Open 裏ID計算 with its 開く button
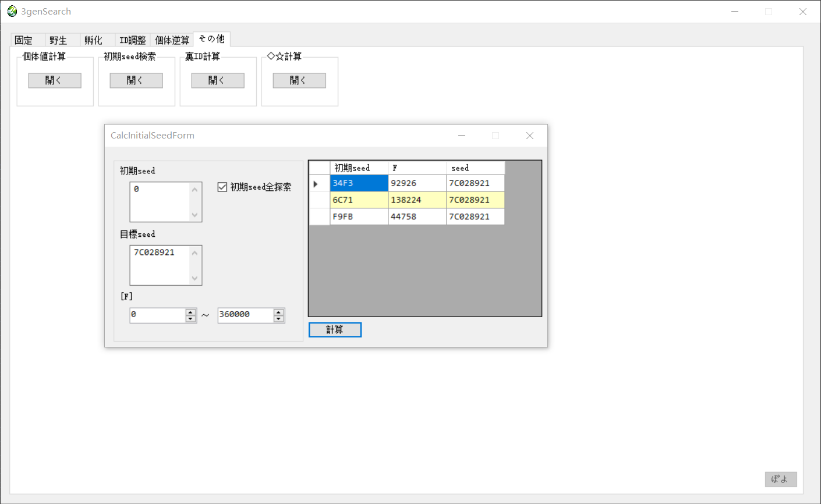Viewport: 821px width, 504px height. point(218,80)
